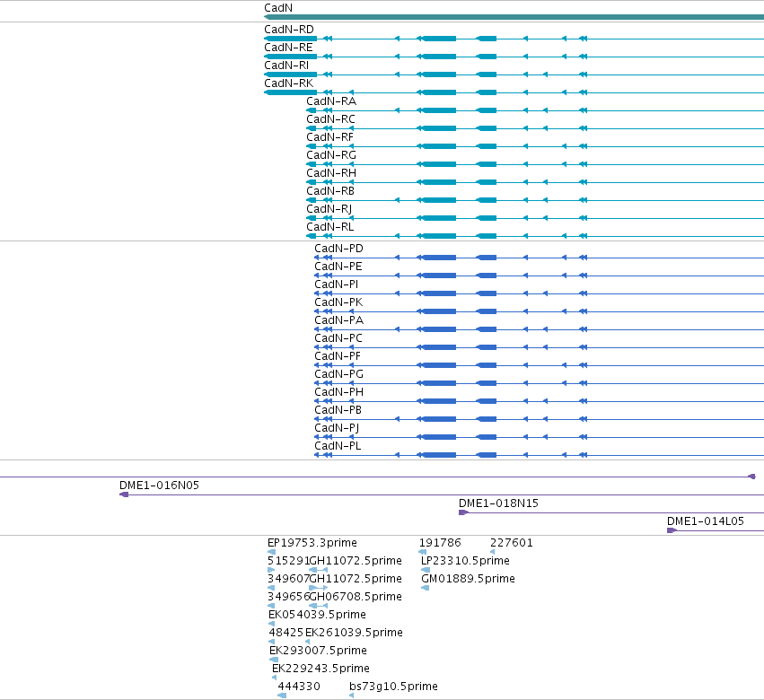Click the CadN gene label
The width and height of the screenshot is (764, 700).
(278, 8)
